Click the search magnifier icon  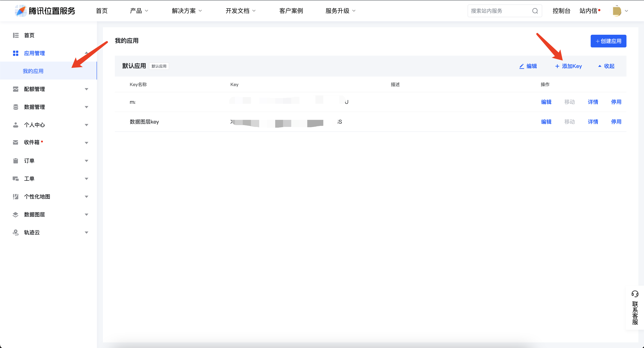535,11
